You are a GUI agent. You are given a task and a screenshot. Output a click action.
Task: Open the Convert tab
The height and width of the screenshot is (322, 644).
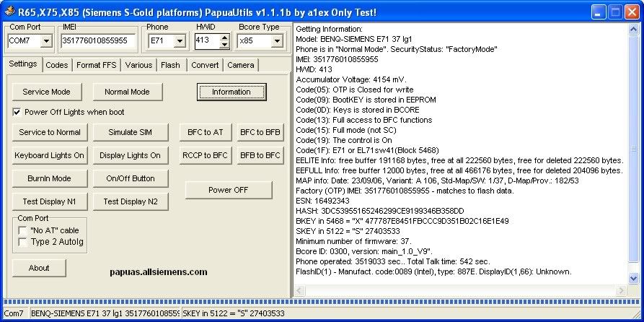205,65
